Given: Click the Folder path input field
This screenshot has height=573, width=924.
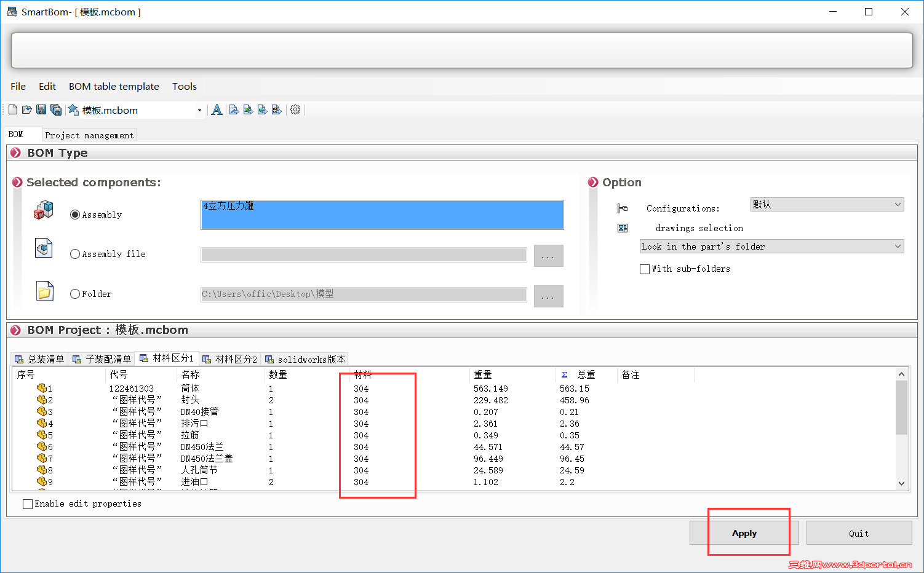Looking at the screenshot, I should (364, 294).
